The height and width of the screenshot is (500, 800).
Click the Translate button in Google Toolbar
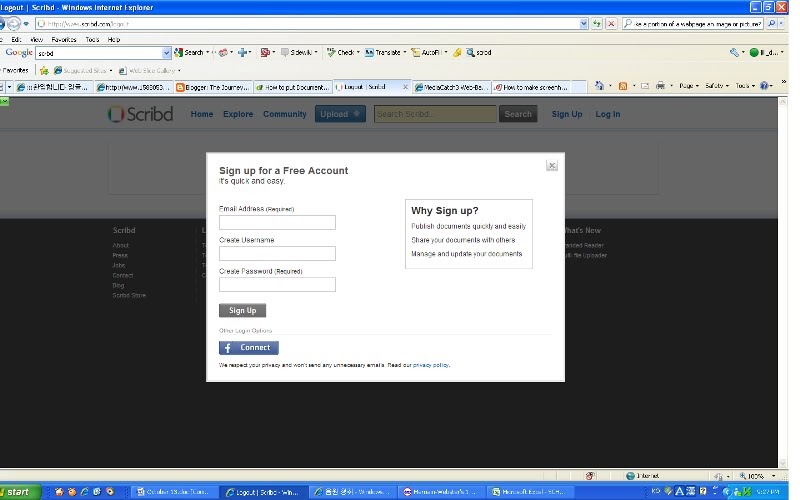click(383, 52)
